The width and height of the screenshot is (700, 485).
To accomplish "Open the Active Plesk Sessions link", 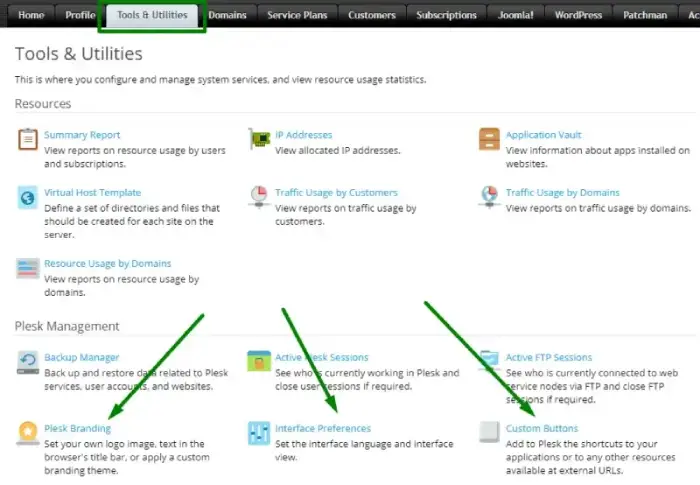I will 321,357.
